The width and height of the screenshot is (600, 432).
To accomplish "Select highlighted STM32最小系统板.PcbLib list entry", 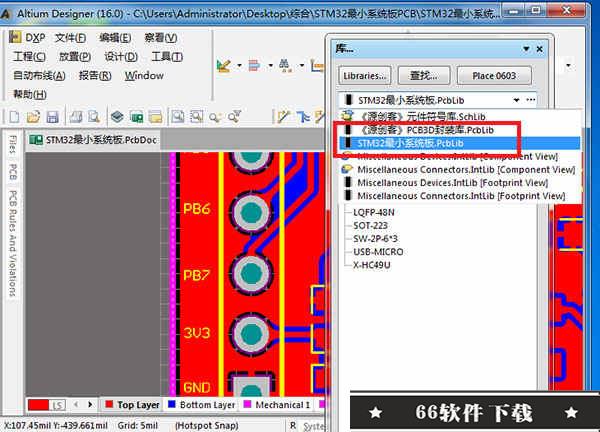I will click(460, 143).
